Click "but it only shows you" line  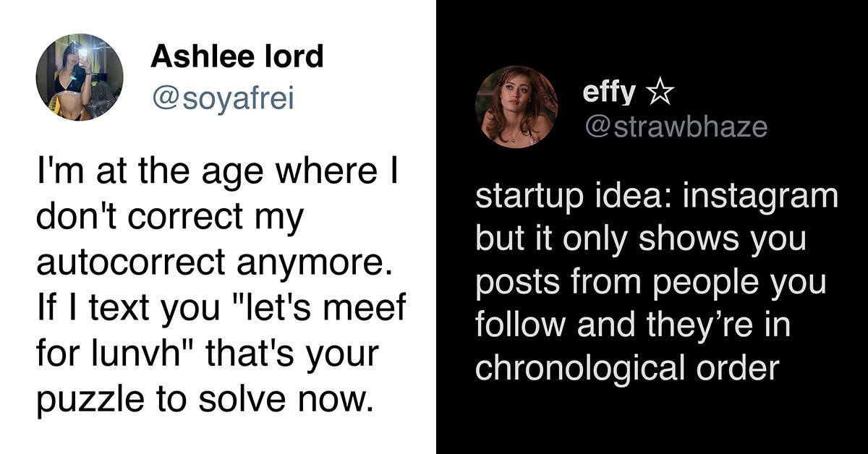pyautogui.click(x=641, y=240)
